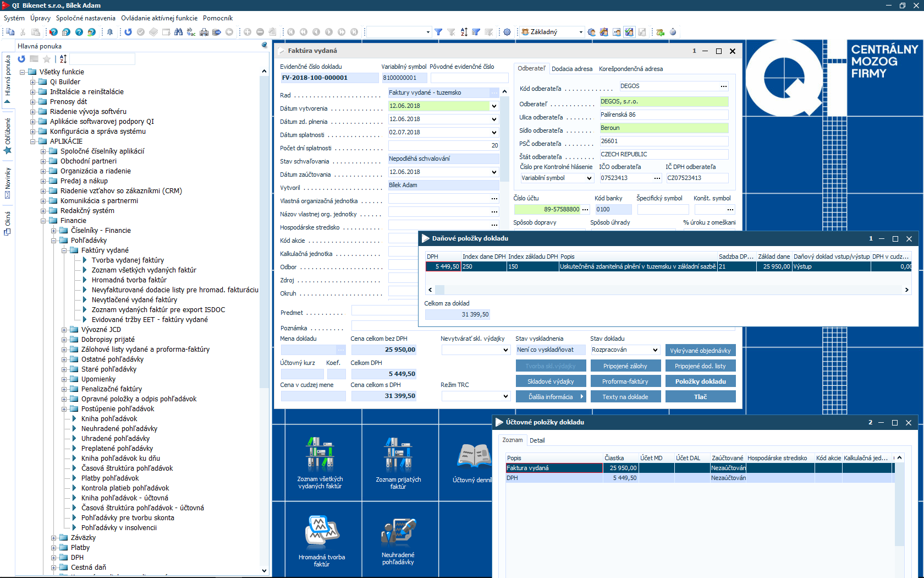Expand the Záväzky tree node
The width and height of the screenshot is (924, 578).
54,538
